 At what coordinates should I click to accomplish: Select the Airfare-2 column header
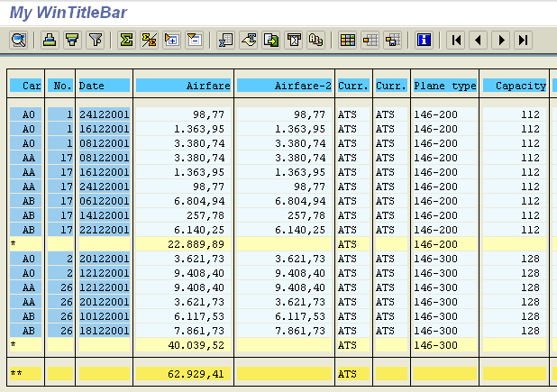pyautogui.click(x=284, y=86)
